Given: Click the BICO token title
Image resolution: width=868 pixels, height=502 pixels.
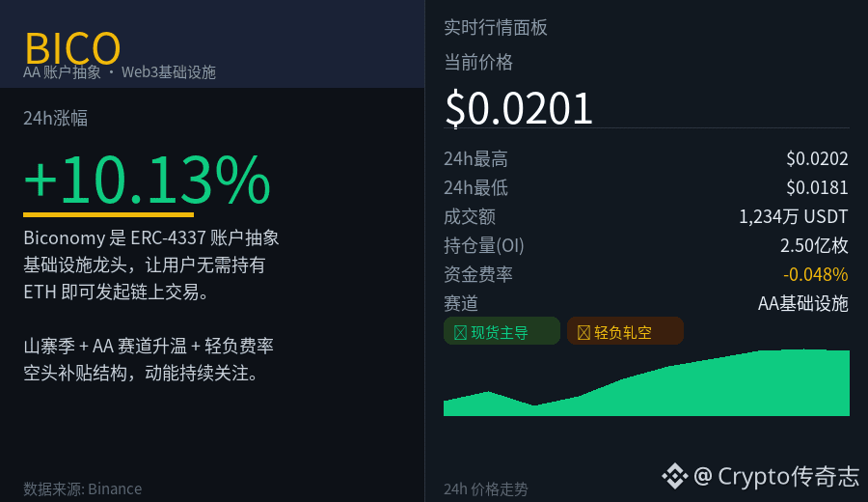Looking at the screenshot, I should tap(72, 48).
